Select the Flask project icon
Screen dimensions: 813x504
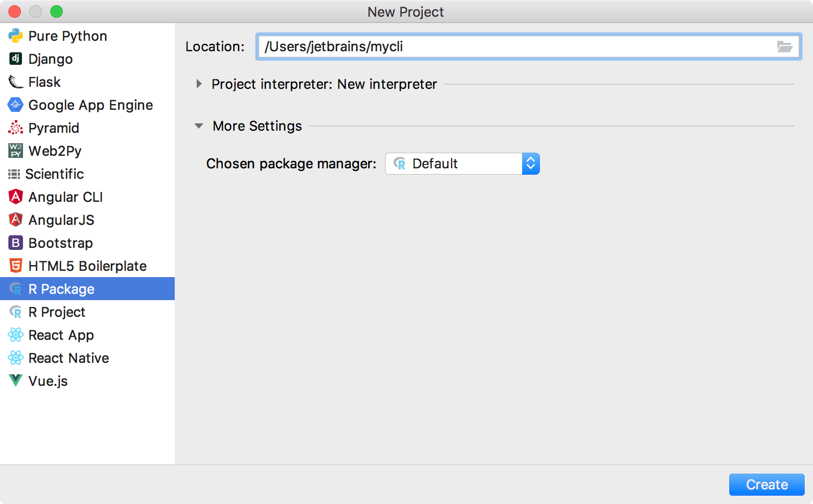(15, 82)
